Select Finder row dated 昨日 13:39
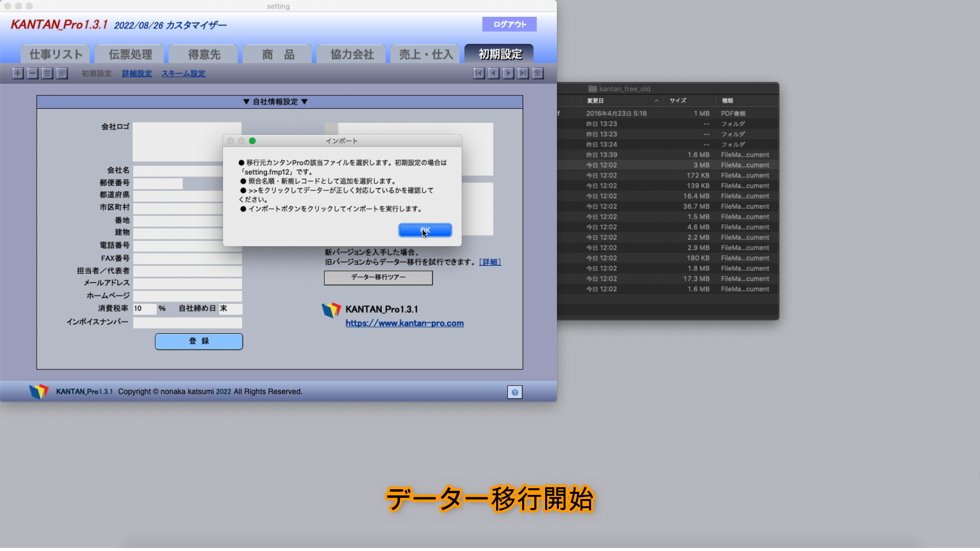 pyautogui.click(x=668, y=155)
